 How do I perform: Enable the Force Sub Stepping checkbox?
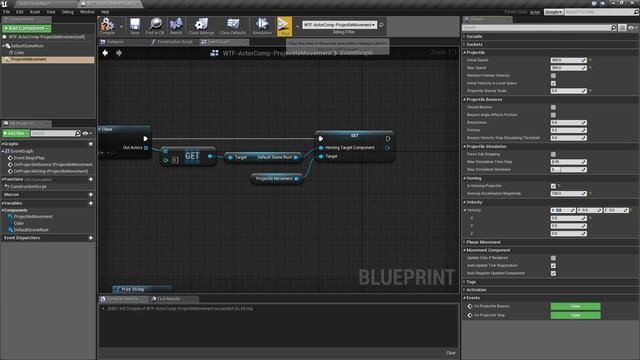tap(553, 154)
